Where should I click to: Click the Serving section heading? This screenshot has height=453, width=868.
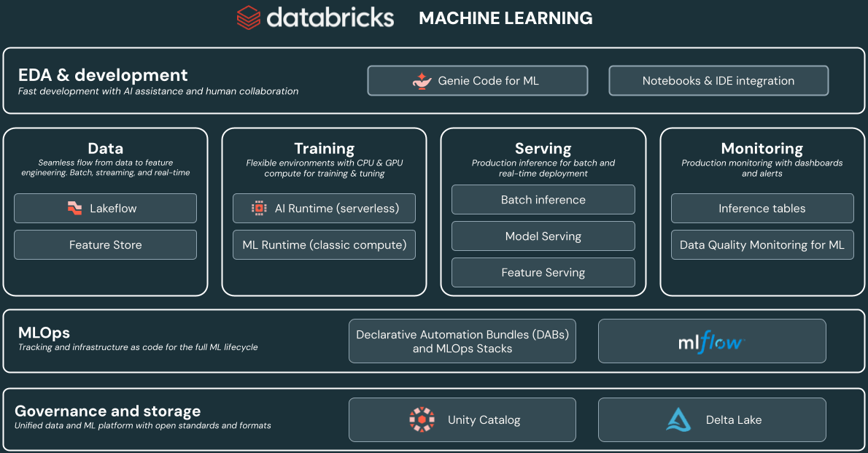click(x=543, y=148)
